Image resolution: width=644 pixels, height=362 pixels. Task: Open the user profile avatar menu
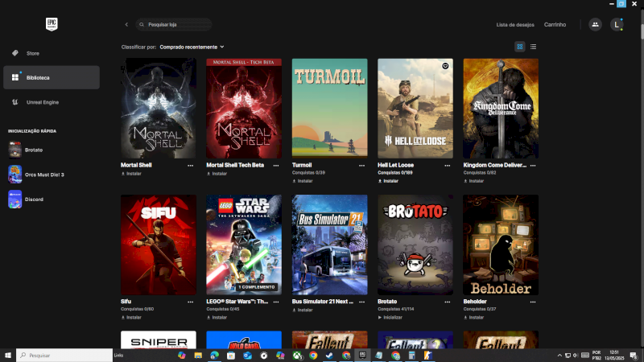617,25
